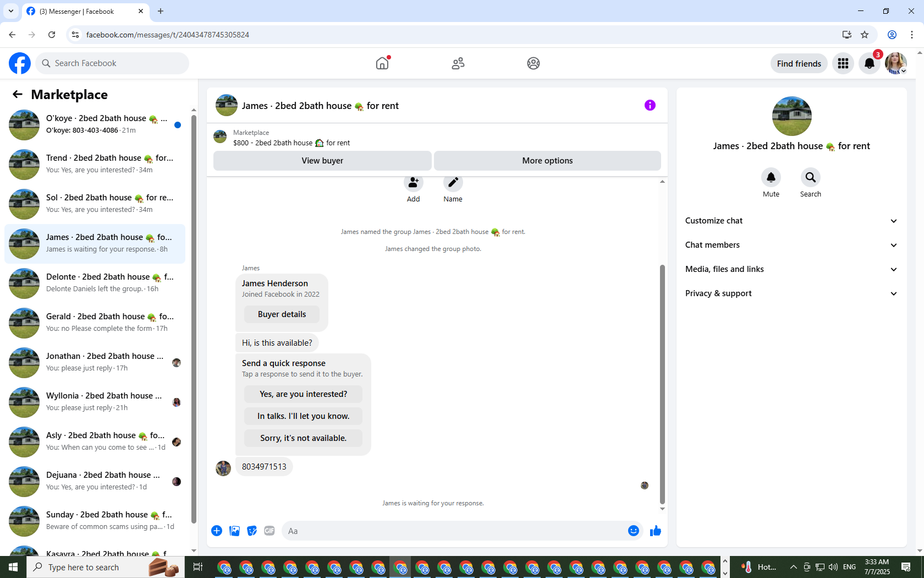Image resolution: width=924 pixels, height=578 pixels.
Task: Go back using the Marketplace back arrow
Action: pos(18,95)
